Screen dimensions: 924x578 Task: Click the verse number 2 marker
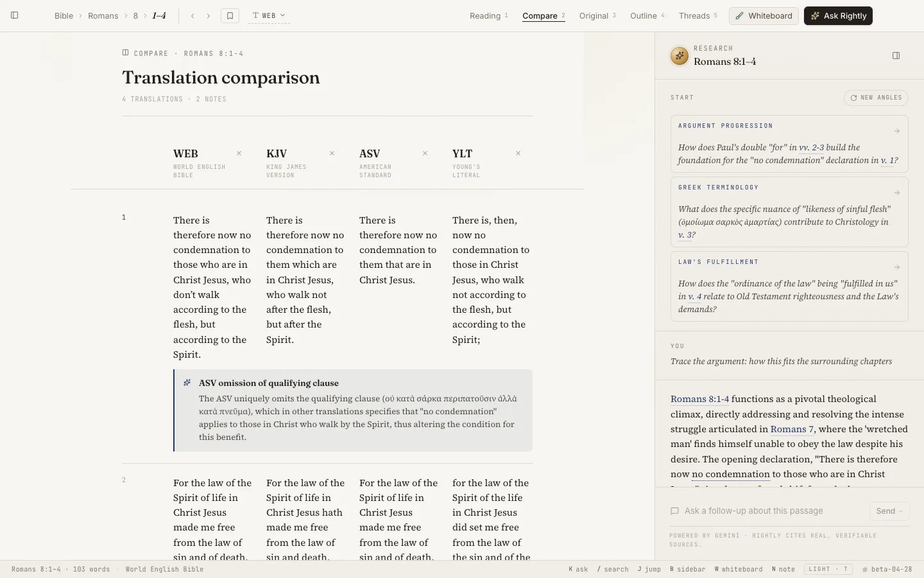point(124,480)
